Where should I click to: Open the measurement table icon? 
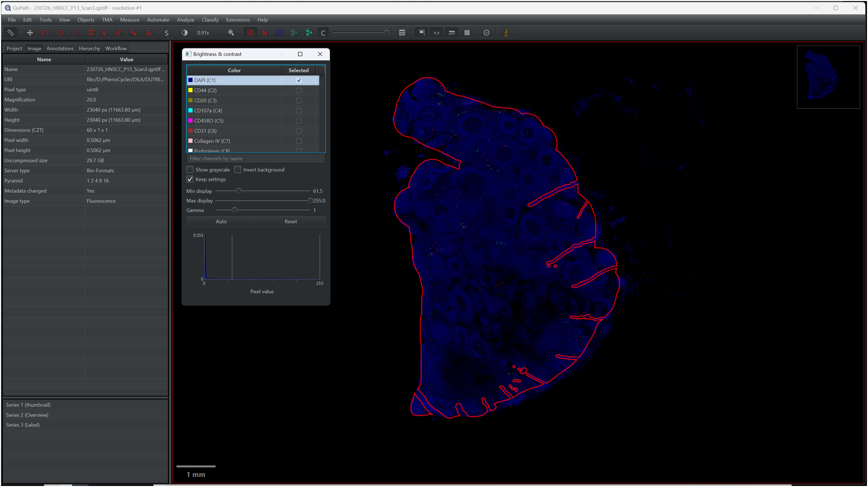coord(402,33)
